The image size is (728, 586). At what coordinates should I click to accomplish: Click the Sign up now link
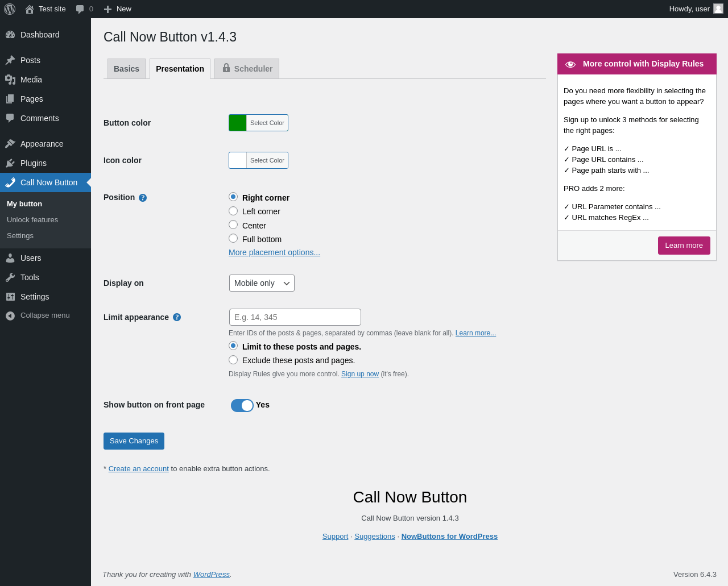360,374
